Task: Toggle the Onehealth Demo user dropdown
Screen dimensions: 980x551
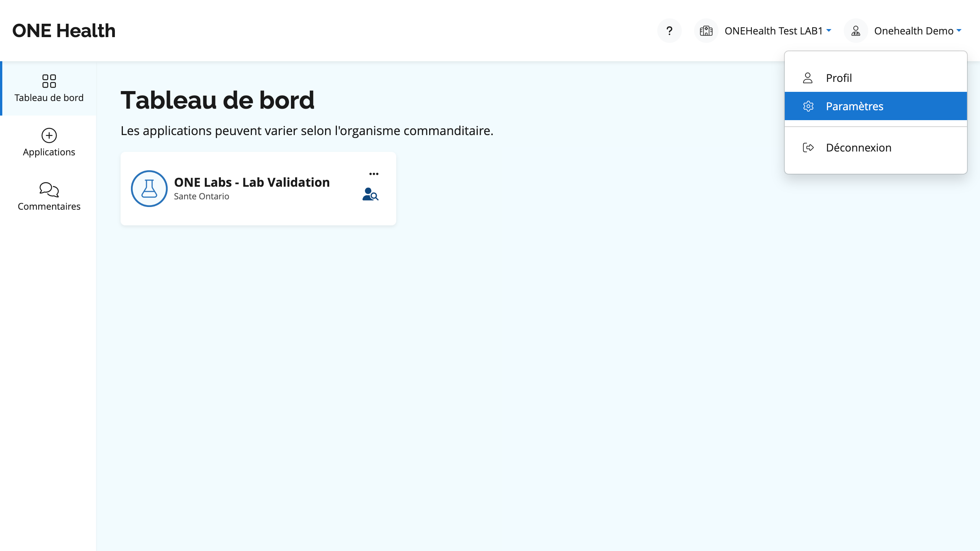Action: (x=918, y=31)
